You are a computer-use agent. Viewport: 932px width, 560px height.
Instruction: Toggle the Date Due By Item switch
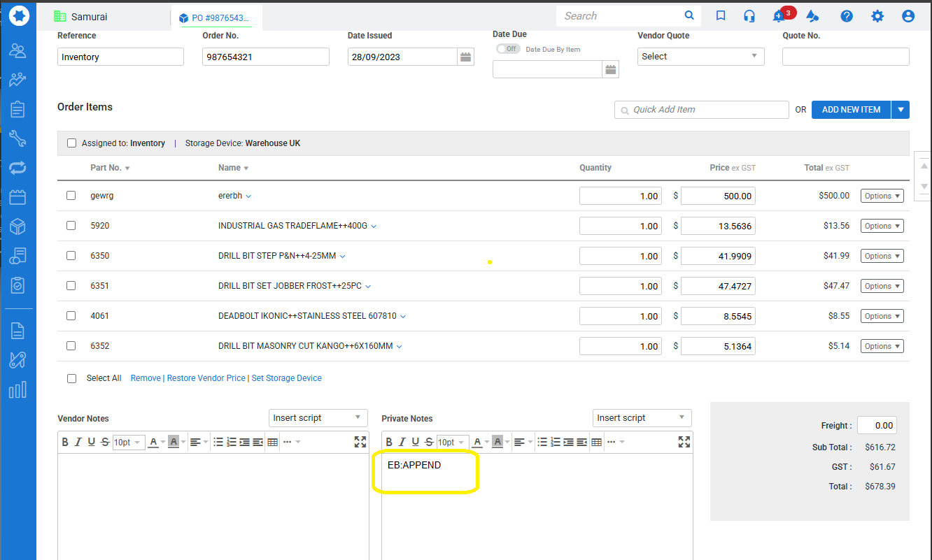(507, 49)
